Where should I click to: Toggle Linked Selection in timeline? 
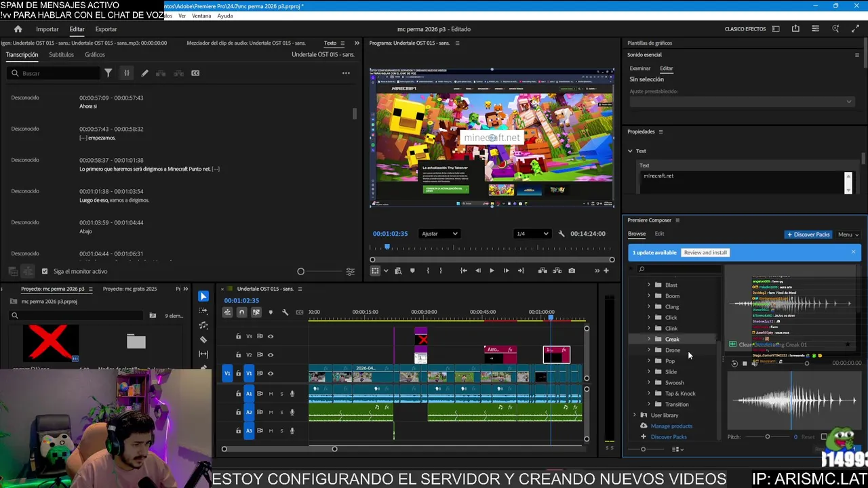point(256,312)
